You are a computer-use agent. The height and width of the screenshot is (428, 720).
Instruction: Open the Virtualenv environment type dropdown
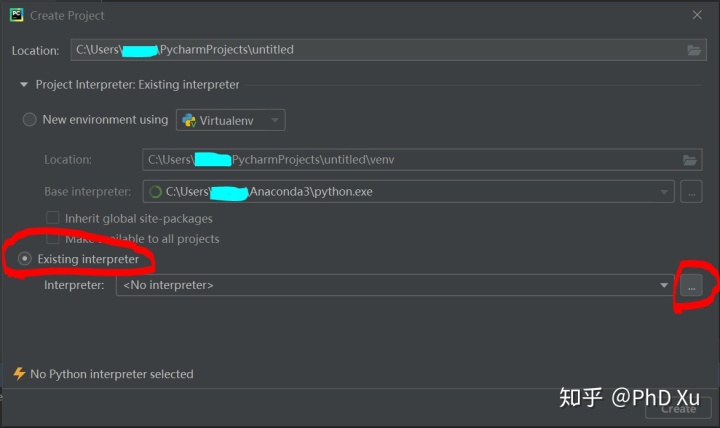click(231, 120)
